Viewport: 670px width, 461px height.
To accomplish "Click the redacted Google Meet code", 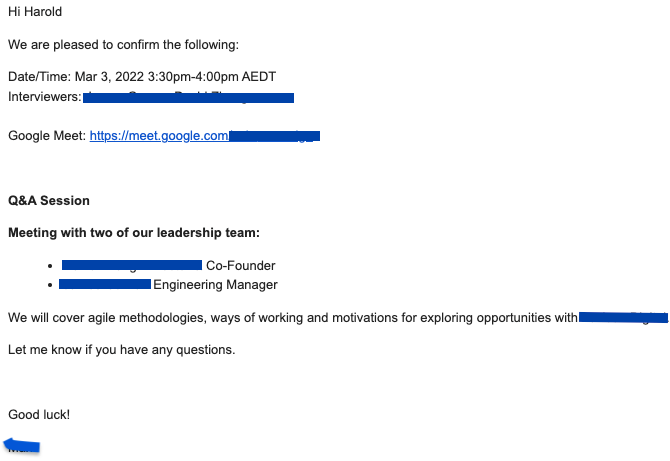I will (274, 136).
